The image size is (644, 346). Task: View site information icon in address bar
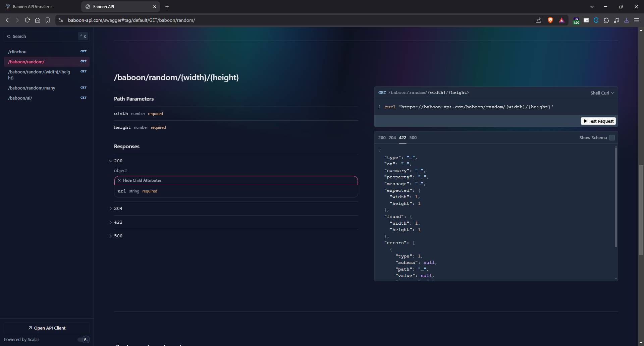[61, 20]
